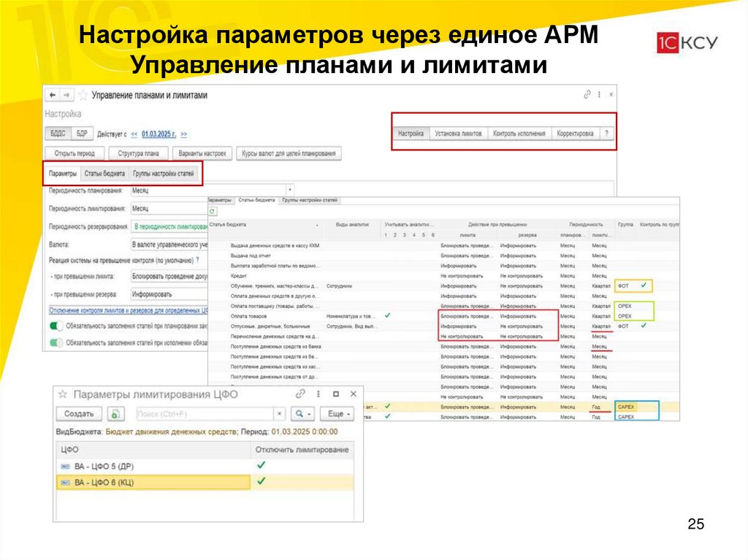Toggle Отключить лимитирование for ВА - ЦФО 6 (КЦ)
This screenshot has width=748, height=560.
point(261,481)
